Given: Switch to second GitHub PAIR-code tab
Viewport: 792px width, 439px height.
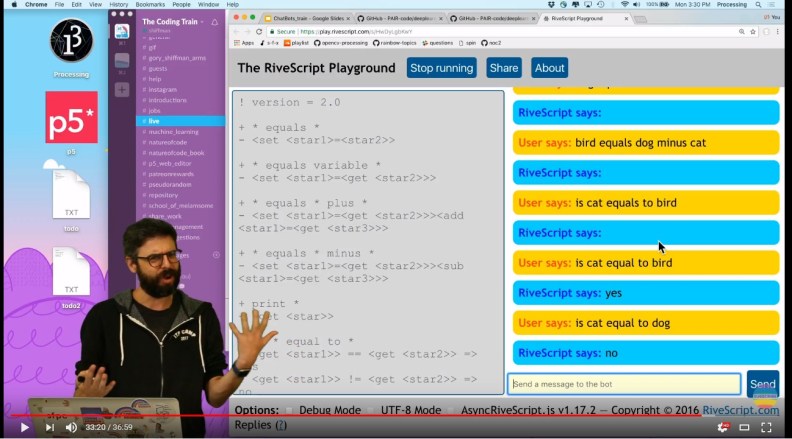Looking at the screenshot, I should [492, 19].
